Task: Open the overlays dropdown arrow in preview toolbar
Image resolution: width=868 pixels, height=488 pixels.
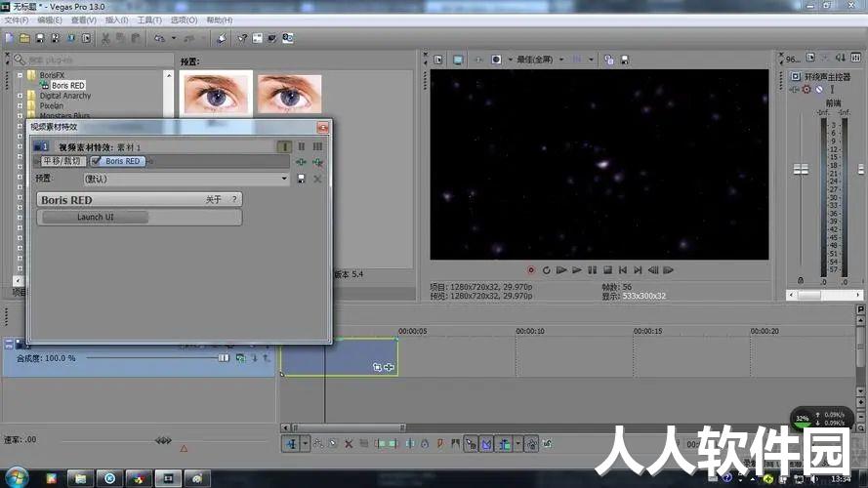Action: [x=591, y=60]
